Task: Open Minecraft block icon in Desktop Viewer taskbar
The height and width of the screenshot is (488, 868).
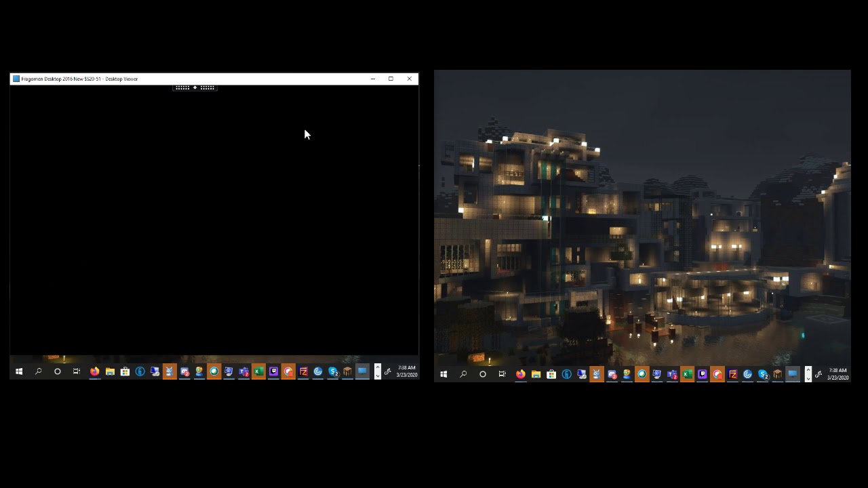Action: pyautogui.click(x=347, y=371)
